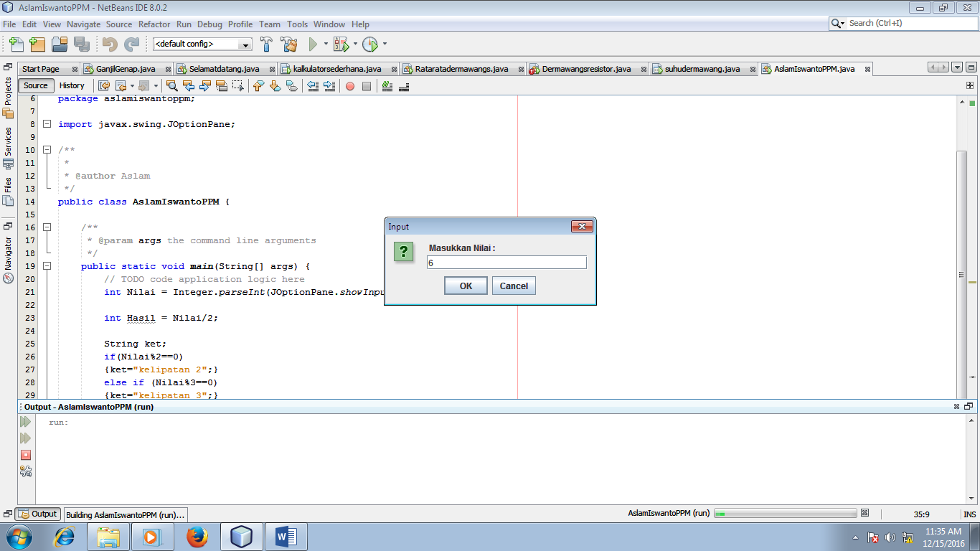Re-run the program in the Output panel

26,422
